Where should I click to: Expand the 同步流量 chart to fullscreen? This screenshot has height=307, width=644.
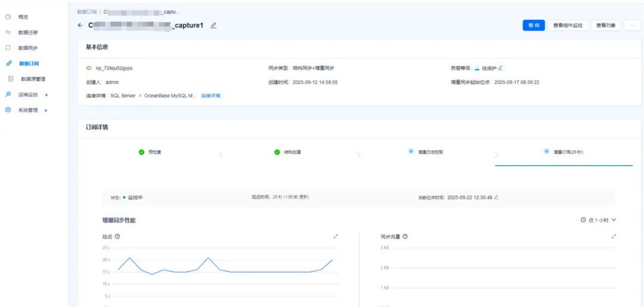614,237
